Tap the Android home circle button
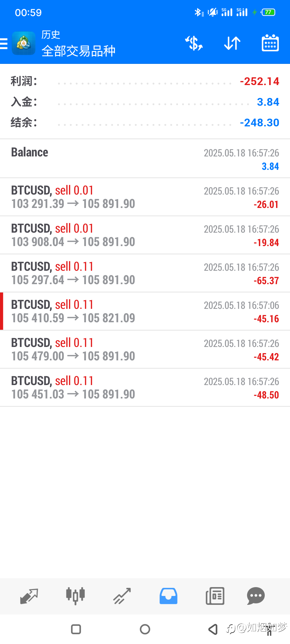This screenshot has width=290, height=644. click(x=145, y=629)
